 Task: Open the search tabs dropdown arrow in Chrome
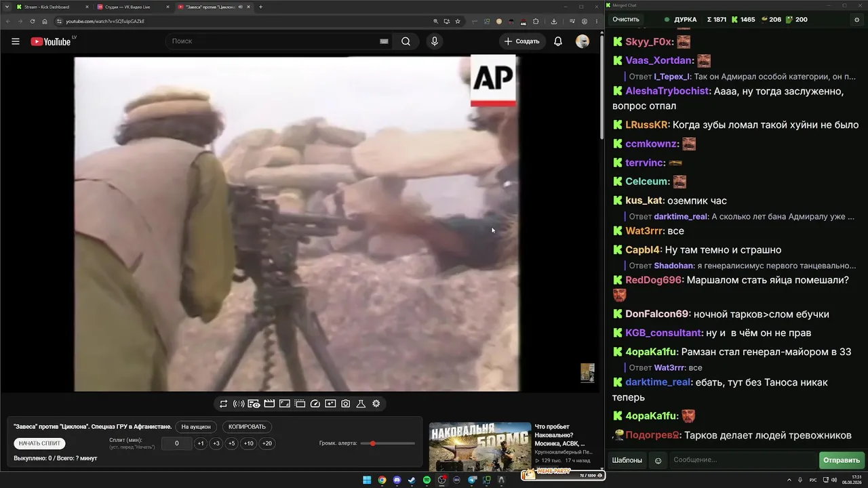click(x=7, y=7)
